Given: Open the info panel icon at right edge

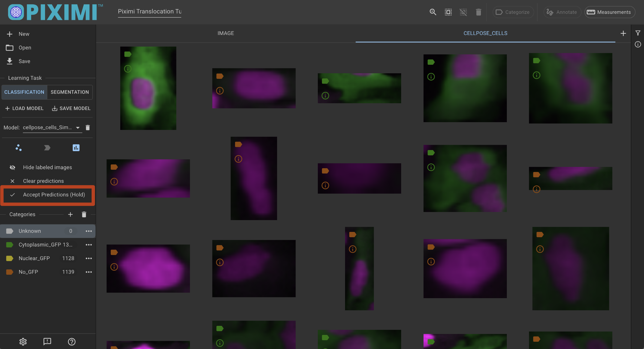Looking at the screenshot, I should pyautogui.click(x=638, y=44).
